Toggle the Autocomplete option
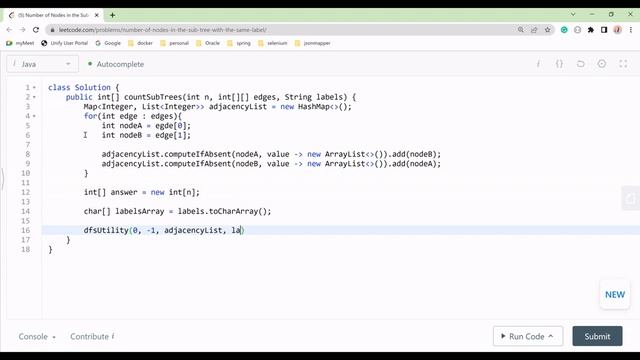Image resolution: width=640 pixels, height=360 pixels. coord(116,64)
